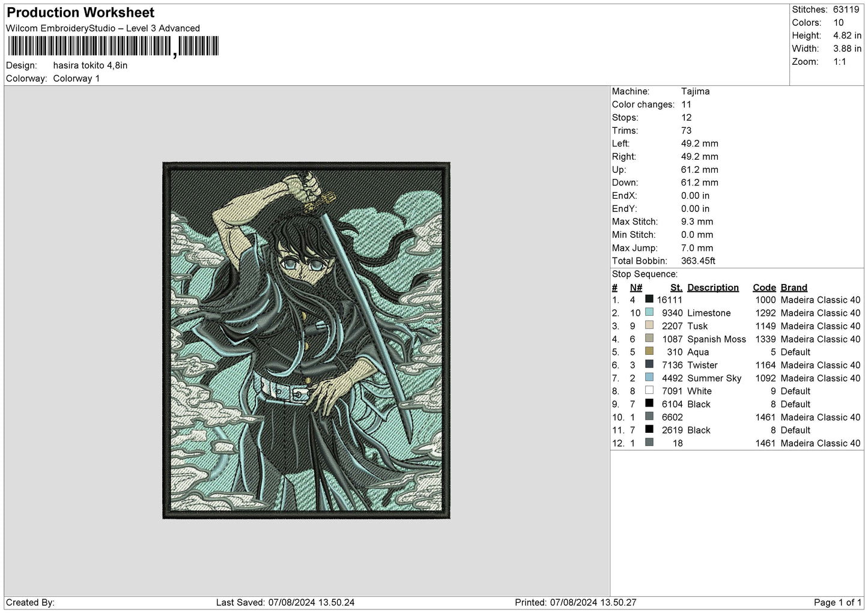Click the Total Bobbin value '363.45ft'
868x613 pixels.
pos(699,261)
